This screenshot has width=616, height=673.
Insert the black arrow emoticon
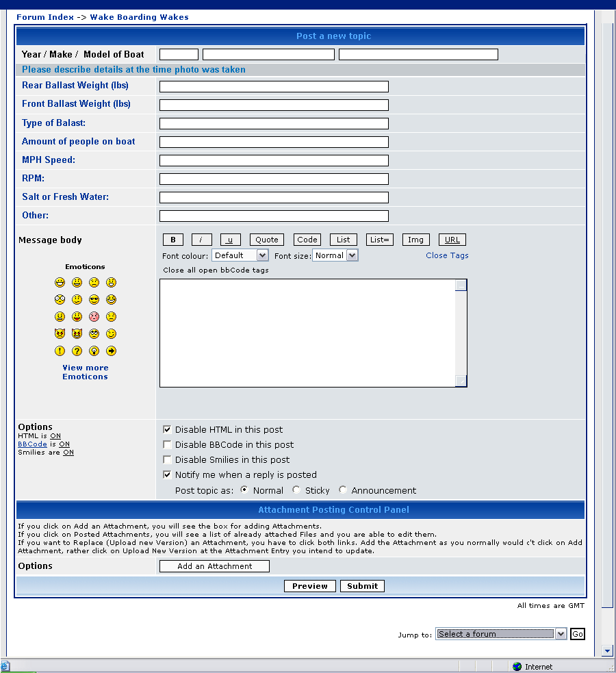pos(111,351)
